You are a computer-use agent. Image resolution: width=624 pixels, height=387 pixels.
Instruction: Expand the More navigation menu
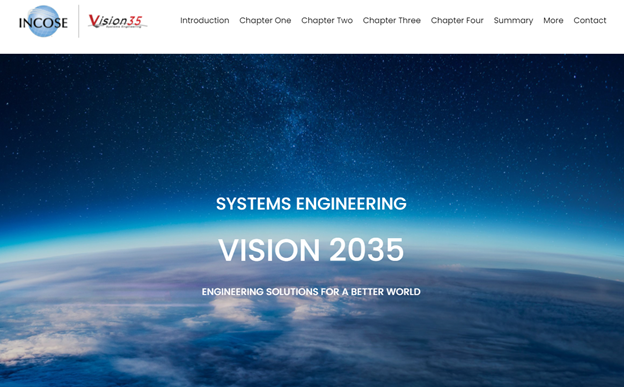[x=553, y=20]
